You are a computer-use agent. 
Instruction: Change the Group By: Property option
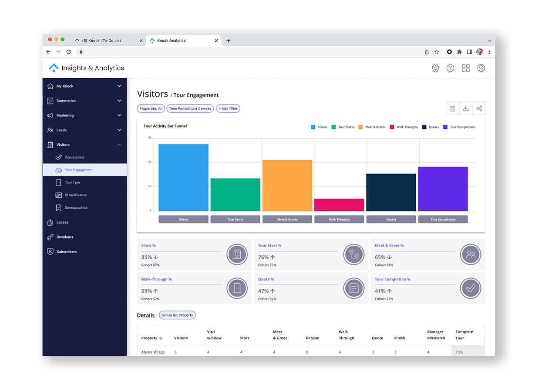coord(177,315)
